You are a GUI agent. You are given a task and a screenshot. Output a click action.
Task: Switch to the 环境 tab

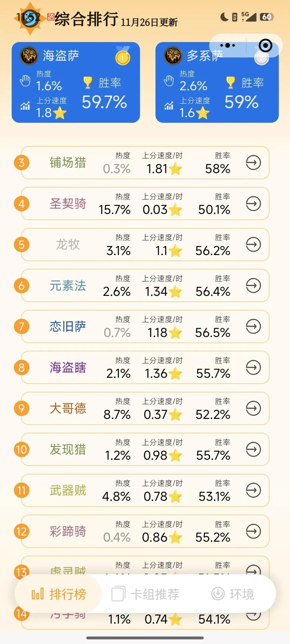233,594
